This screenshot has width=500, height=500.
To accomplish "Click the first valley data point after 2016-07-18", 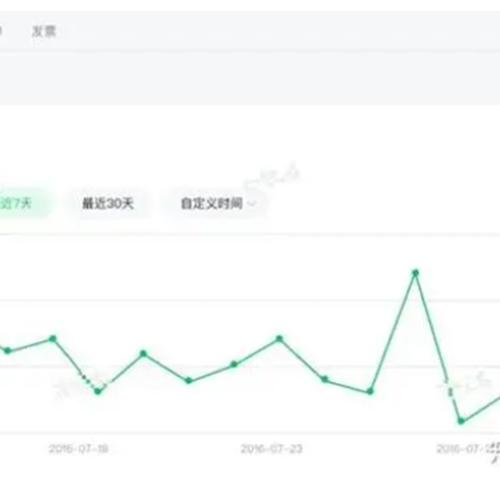I will pyautogui.click(x=98, y=391).
